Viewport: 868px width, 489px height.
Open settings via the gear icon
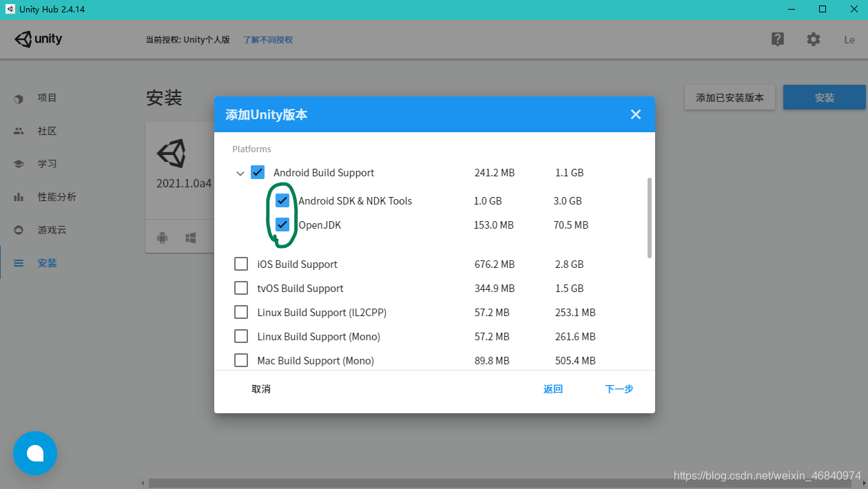(814, 39)
